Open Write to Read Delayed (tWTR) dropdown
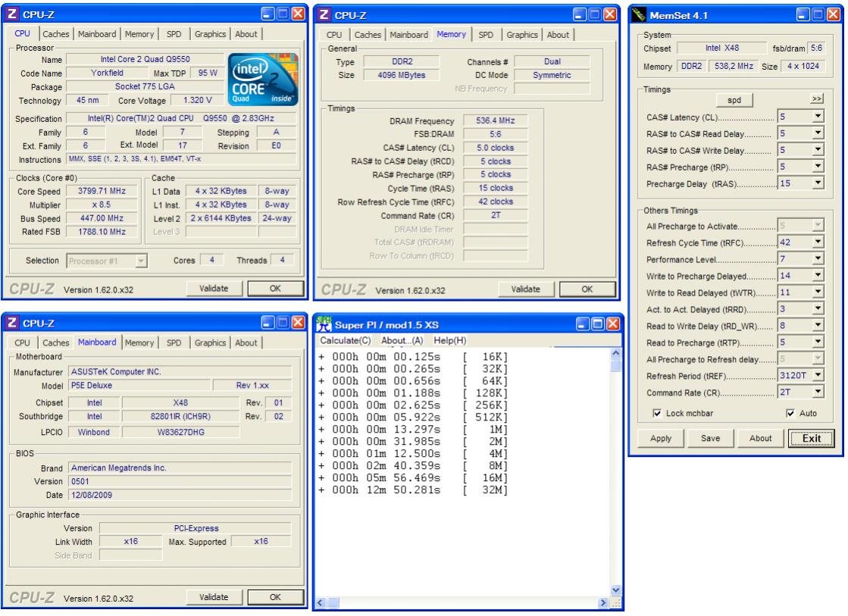The image size is (848, 616). [x=818, y=292]
